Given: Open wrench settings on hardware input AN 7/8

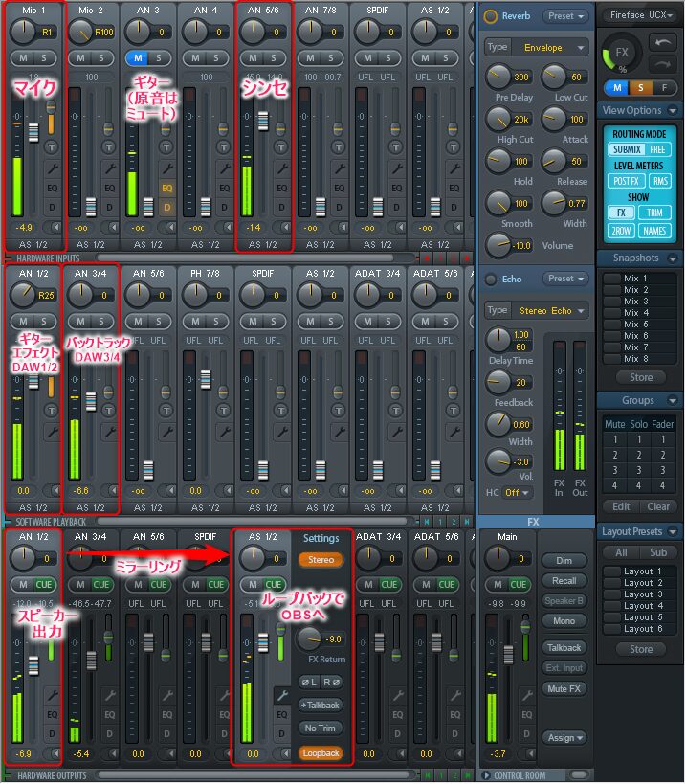Looking at the screenshot, I should click(x=340, y=168).
